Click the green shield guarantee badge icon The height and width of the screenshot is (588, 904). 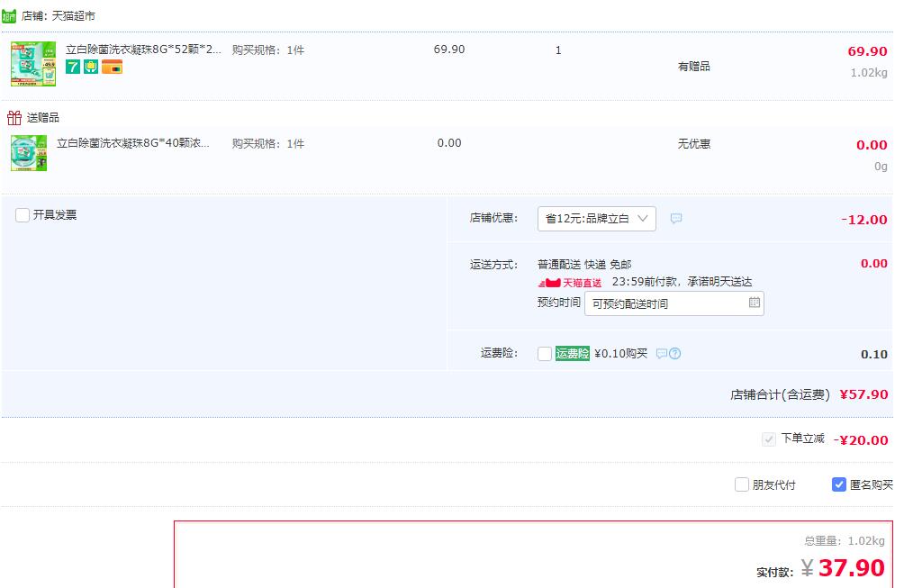[91, 67]
